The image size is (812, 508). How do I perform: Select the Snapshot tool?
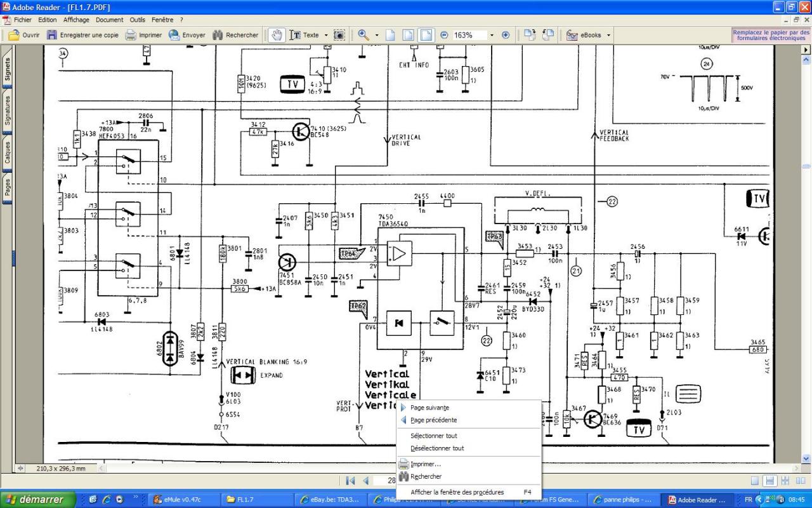click(339, 35)
